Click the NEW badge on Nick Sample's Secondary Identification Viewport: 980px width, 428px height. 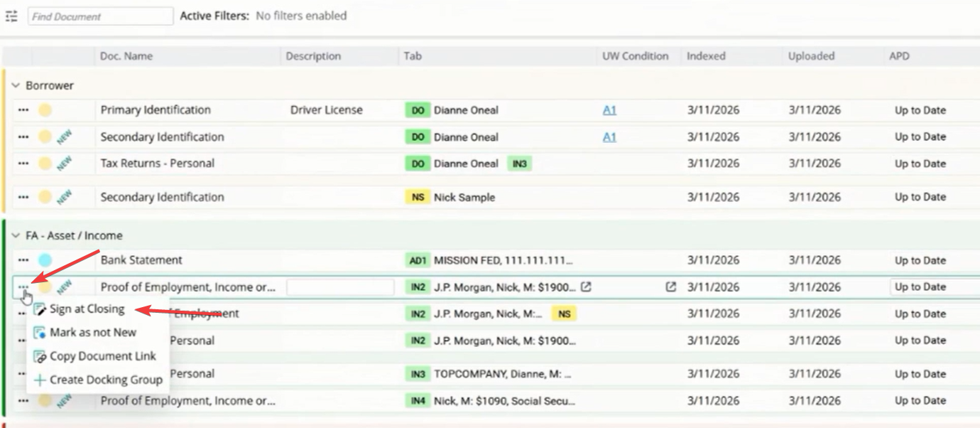(x=65, y=197)
